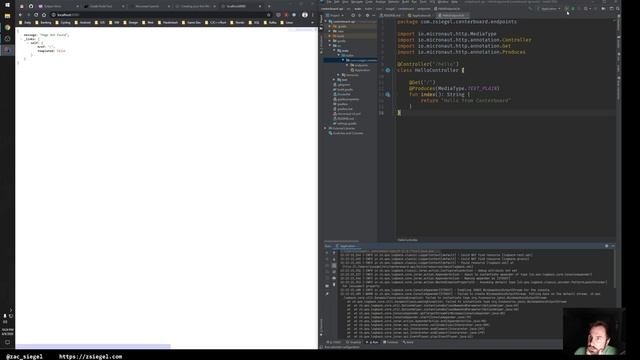The width and height of the screenshot is (640, 360).
Task: Open the Run tool window tab at bottom
Action: (x=372, y=342)
